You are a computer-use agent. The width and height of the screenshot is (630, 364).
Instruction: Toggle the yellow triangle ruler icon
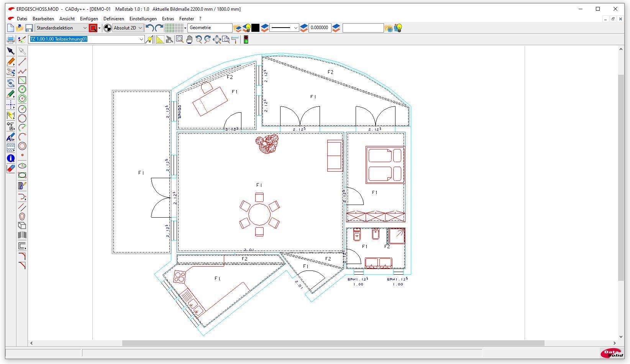pyautogui.click(x=159, y=39)
